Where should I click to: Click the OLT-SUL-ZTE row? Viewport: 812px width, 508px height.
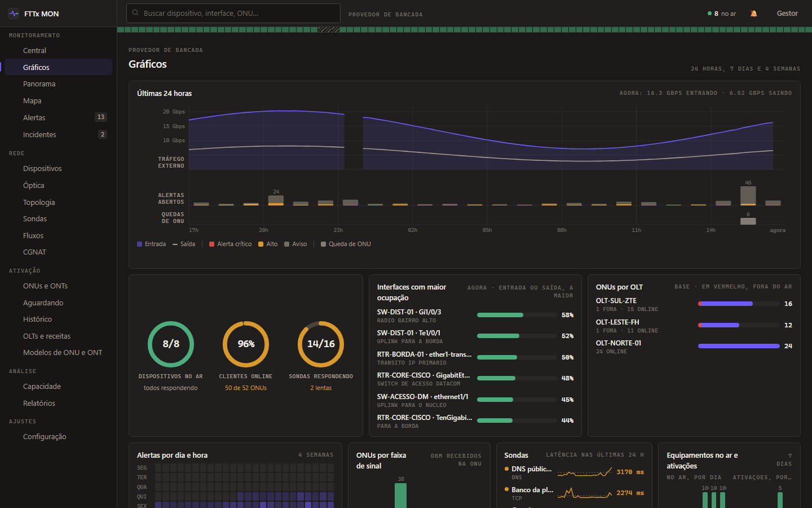tap(694, 305)
